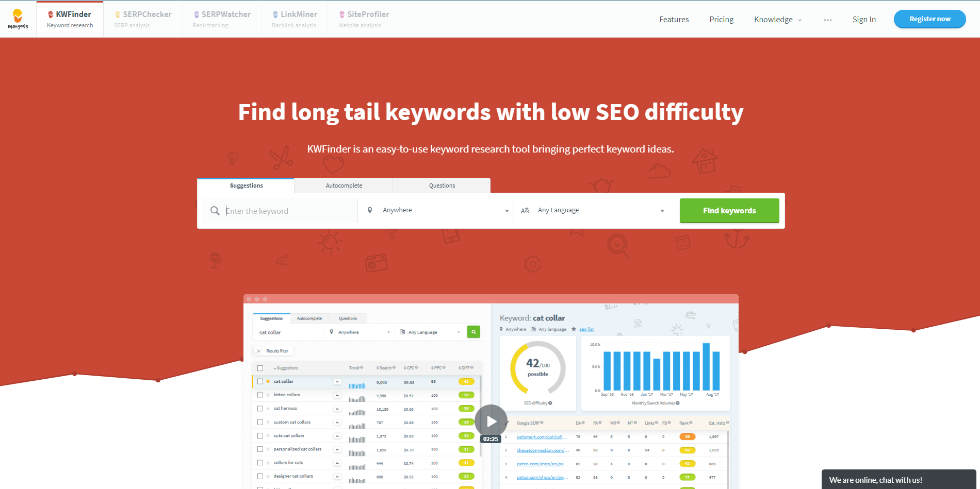Play the KWFinder demo video
Viewport: 980px width, 489px height.
point(491,421)
